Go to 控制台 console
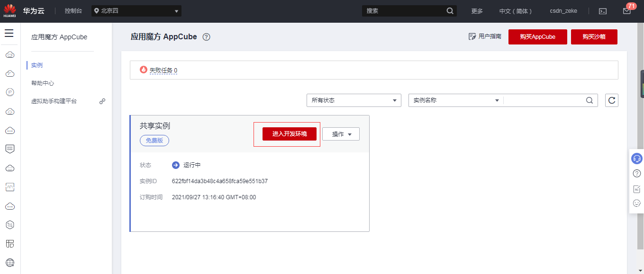The height and width of the screenshot is (274, 644). 73,11
